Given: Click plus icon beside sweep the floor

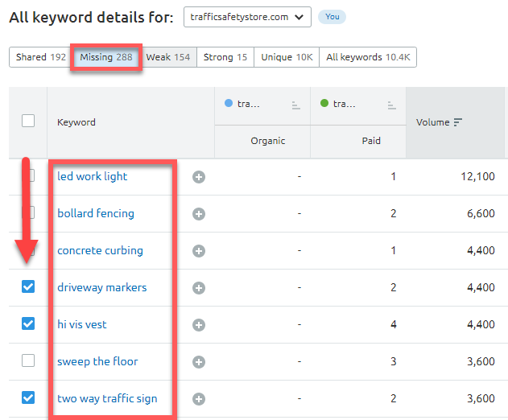Looking at the screenshot, I should point(199,362).
